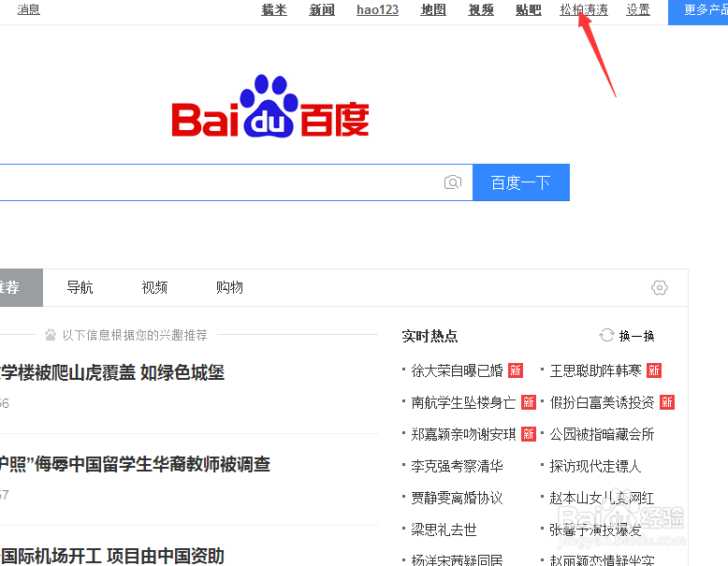
Task: Select the 推荐 tab
Action: 21,287
